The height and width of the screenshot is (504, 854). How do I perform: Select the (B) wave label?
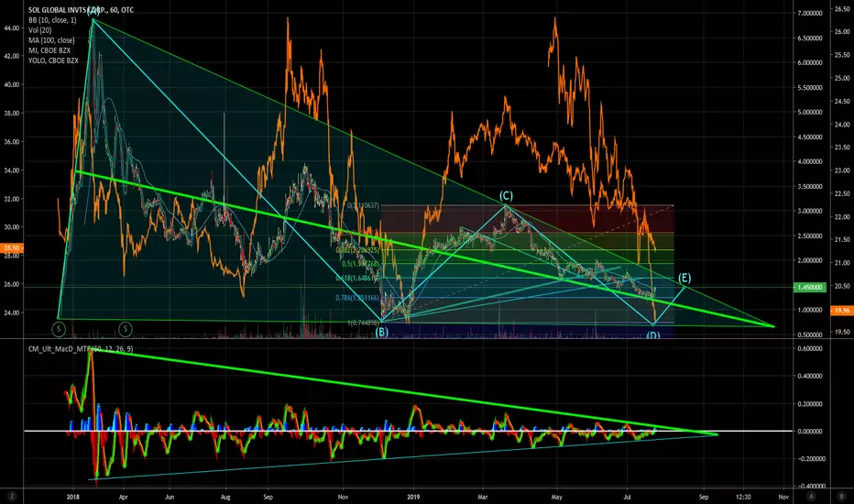pyautogui.click(x=382, y=332)
